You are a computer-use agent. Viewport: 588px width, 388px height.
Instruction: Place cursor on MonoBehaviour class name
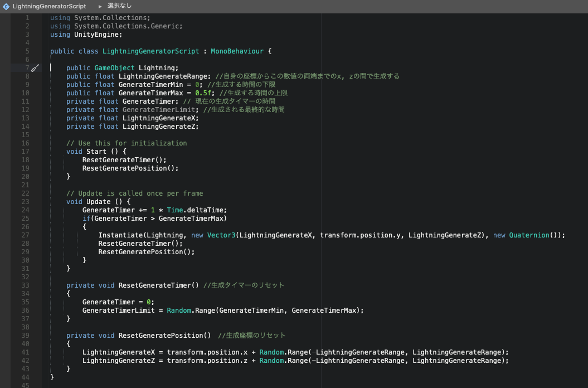click(x=237, y=51)
